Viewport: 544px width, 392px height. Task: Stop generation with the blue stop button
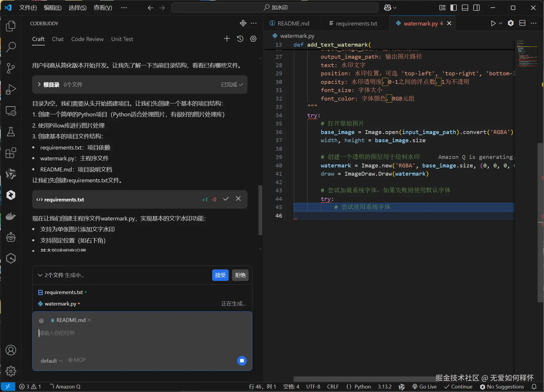point(242,361)
